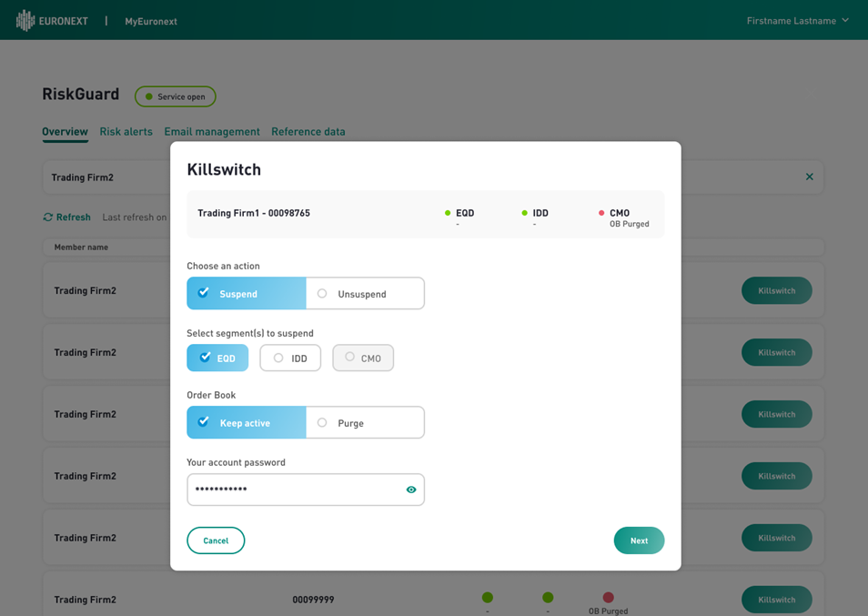Expand the Firstname Lastname user menu
Screen dimensions: 868x616
coord(797,21)
